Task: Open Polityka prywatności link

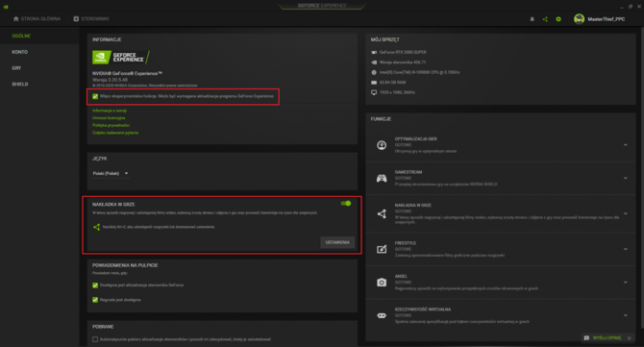Action: coord(111,125)
